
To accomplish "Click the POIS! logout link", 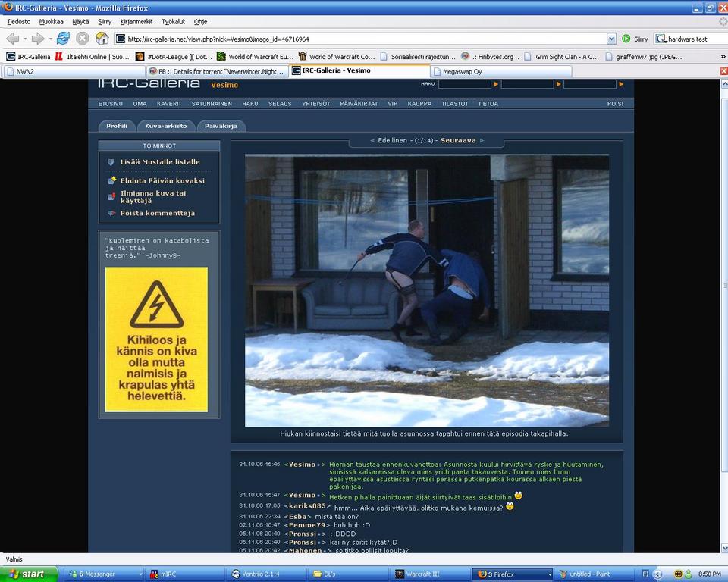I will click(x=615, y=104).
